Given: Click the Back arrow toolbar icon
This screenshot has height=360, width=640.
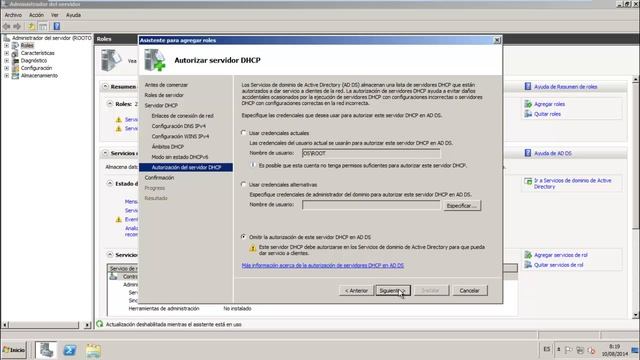Looking at the screenshot, I should coord(7,27).
